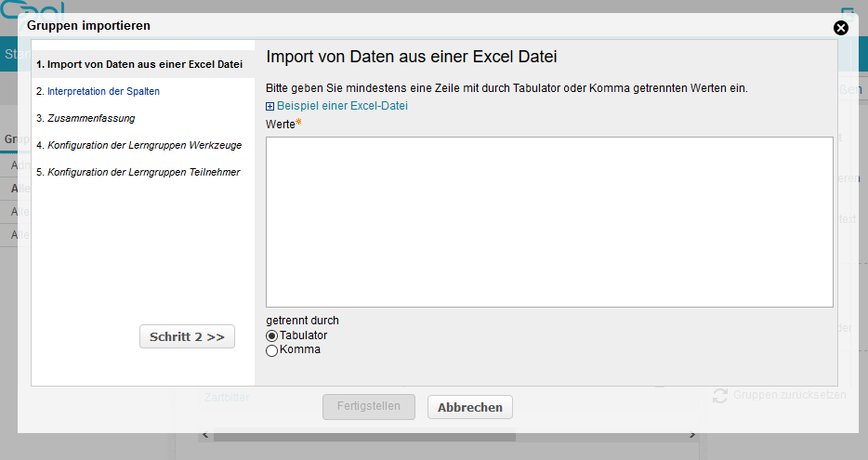Select step 1 Import von Daten aus einer Excel Datei
The image size is (868, 460).
pyautogui.click(x=139, y=65)
